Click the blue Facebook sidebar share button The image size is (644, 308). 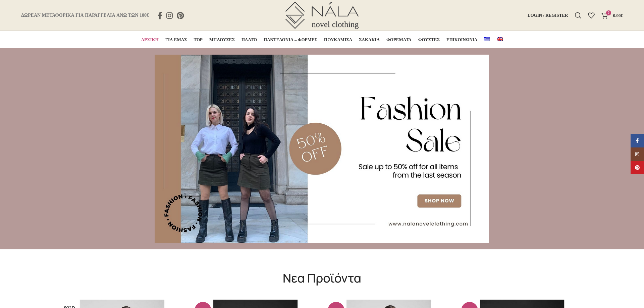pos(637,141)
